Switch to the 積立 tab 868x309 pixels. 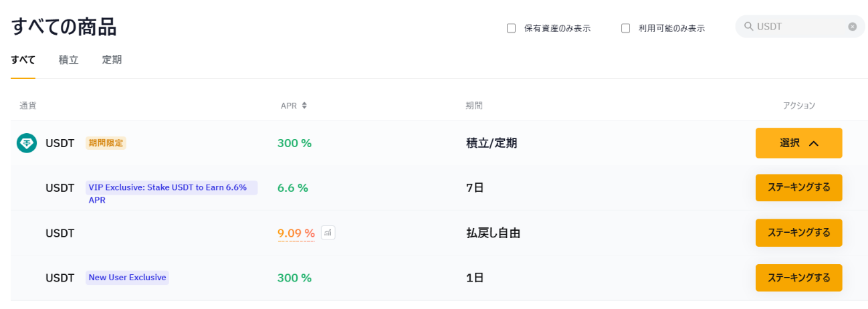(68, 60)
